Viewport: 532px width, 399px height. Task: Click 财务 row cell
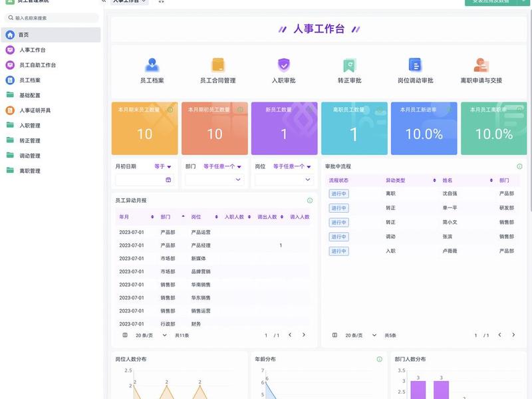(x=196, y=324)
